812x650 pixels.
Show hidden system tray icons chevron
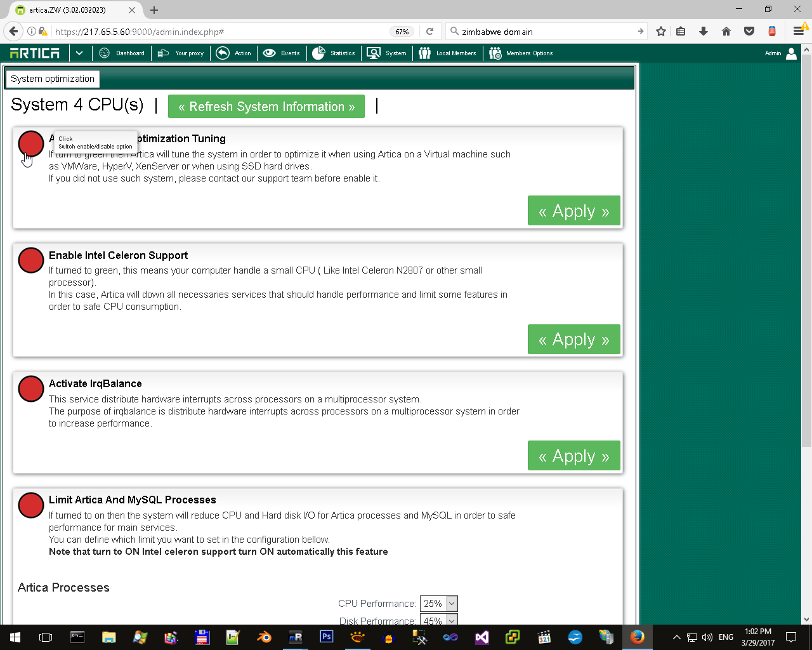tap(676, 637)
